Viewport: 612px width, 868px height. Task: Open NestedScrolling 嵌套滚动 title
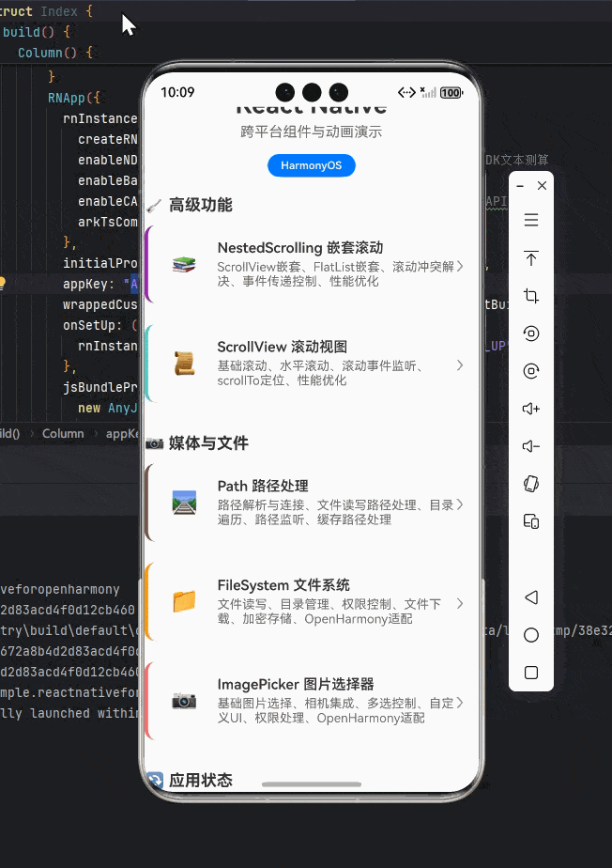coord(300,247)
